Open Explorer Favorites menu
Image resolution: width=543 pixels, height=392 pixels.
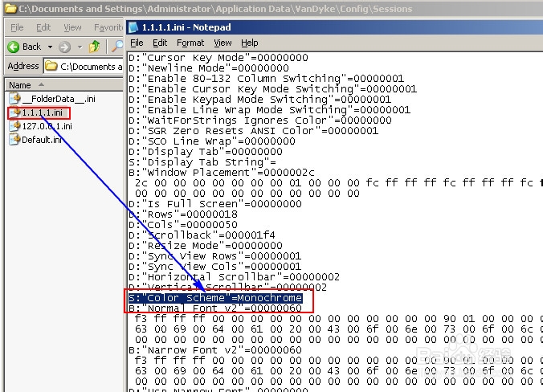pos(108,27)
